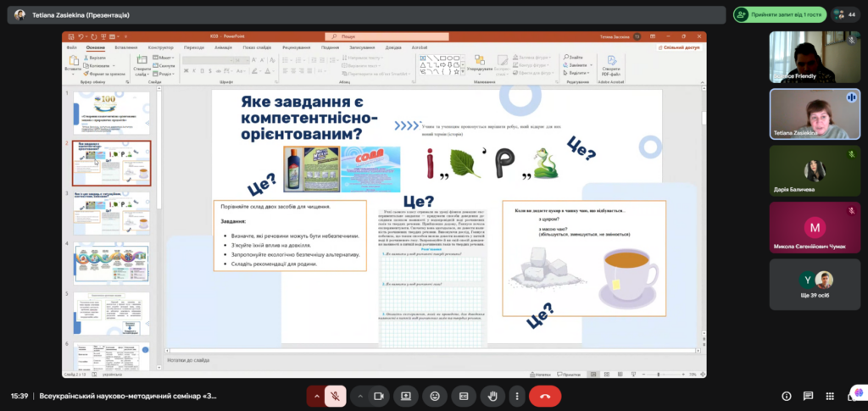Open the emoji reactions panel
The width and height of the screenshot is (868, 411).
[435, 396]
